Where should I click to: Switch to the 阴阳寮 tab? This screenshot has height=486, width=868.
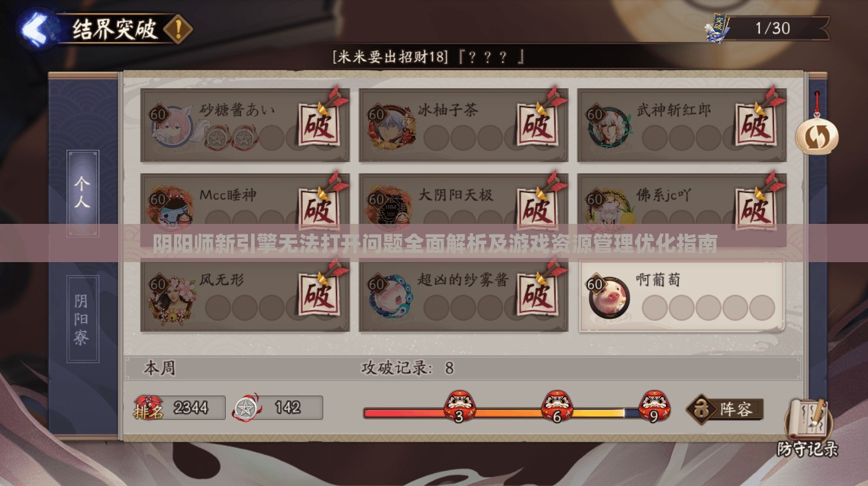click(83, 319)
